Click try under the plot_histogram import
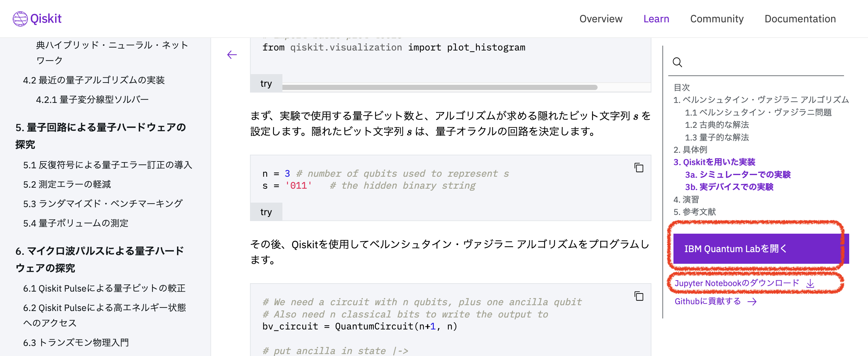 pos(266,83)
